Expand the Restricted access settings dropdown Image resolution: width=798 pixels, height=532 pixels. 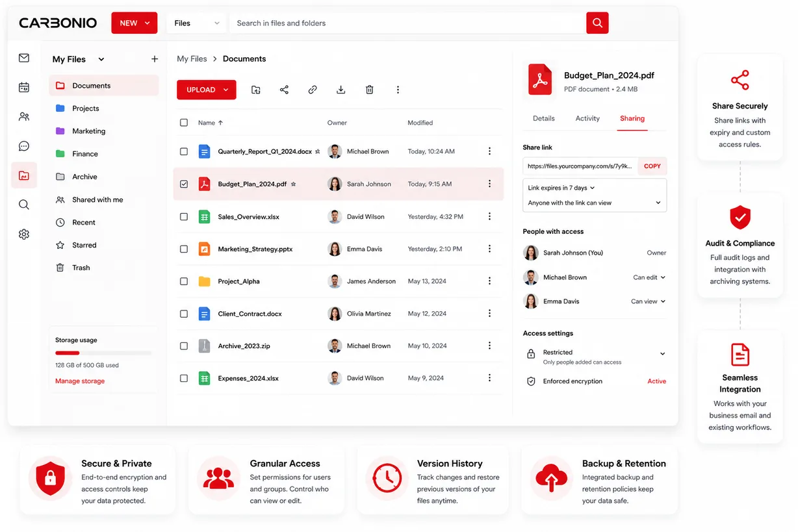(662, 354)
